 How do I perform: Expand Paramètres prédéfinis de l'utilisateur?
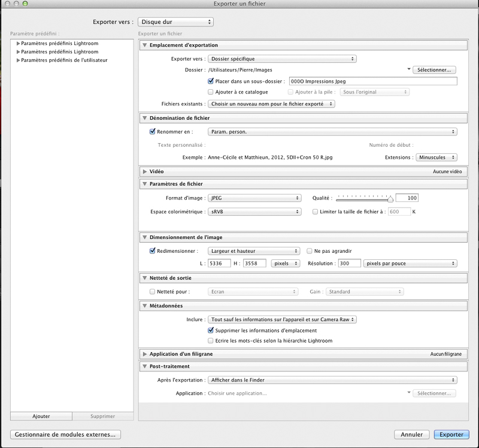click(19, 60)
